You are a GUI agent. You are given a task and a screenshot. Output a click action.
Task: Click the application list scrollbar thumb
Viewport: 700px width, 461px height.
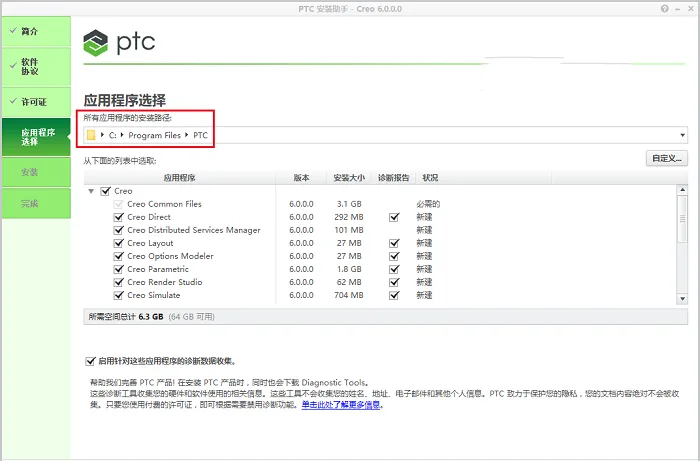[x=682, y=219]
